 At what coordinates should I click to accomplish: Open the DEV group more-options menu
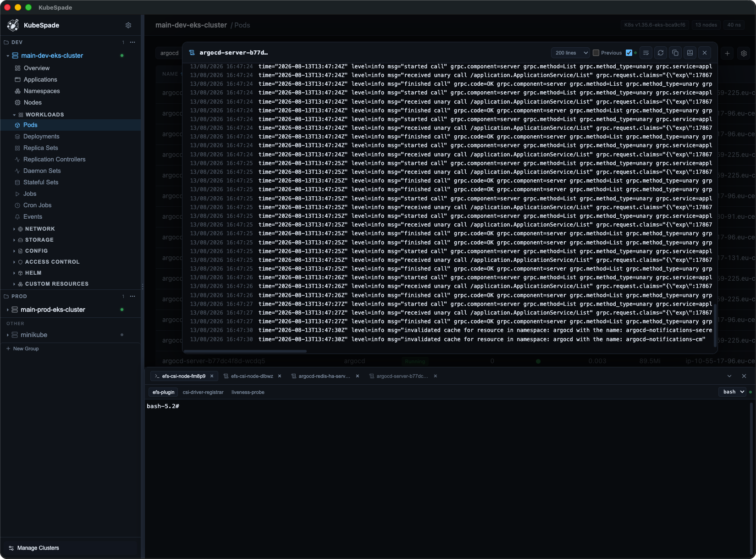(x=132, y=42)
